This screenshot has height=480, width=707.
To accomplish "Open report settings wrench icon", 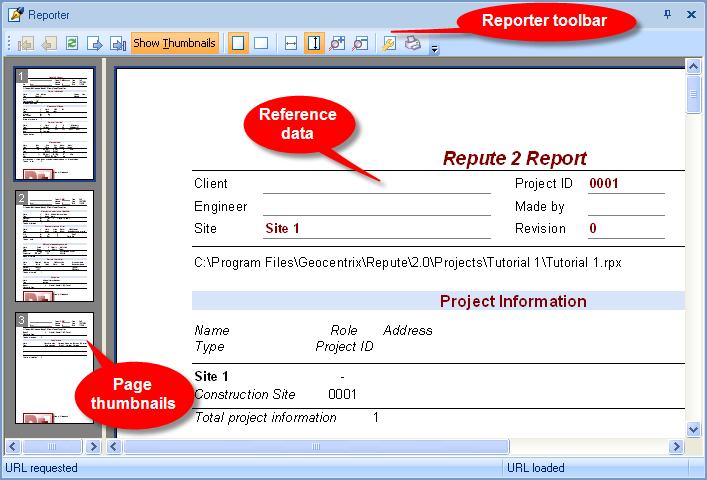I will point(389,44).
